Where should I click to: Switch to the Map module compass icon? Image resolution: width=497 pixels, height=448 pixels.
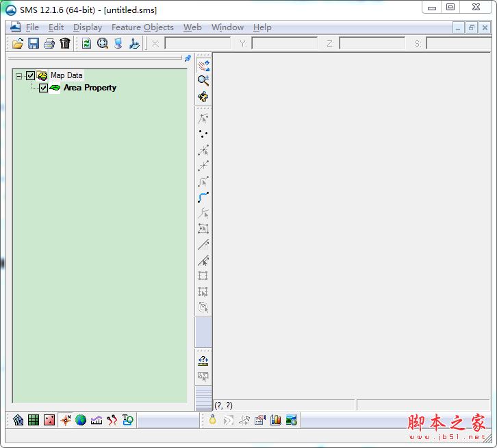pos(66,420)
